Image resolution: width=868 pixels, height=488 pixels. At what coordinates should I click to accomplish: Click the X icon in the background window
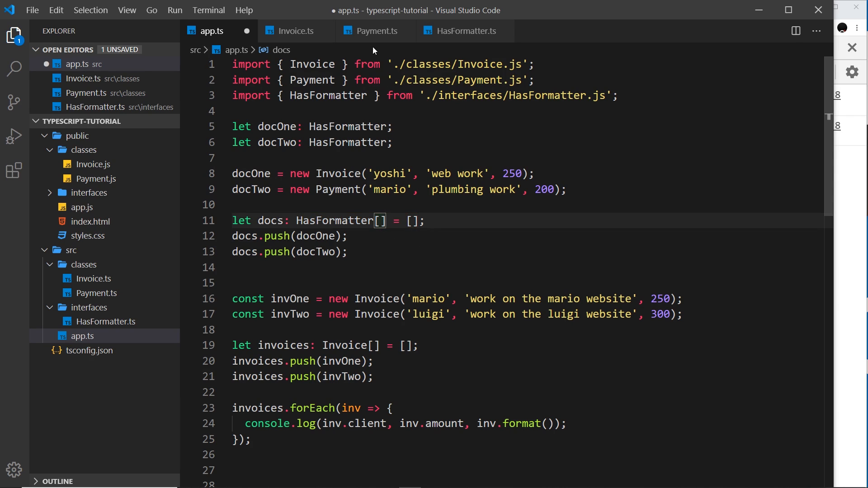point(852,47)
